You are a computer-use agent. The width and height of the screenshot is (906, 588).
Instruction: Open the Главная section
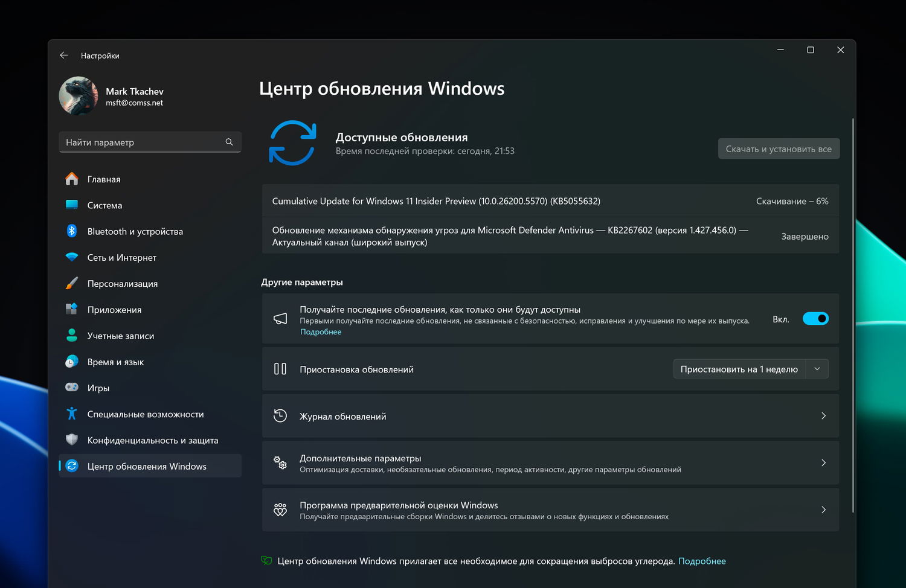click(150, 179)
